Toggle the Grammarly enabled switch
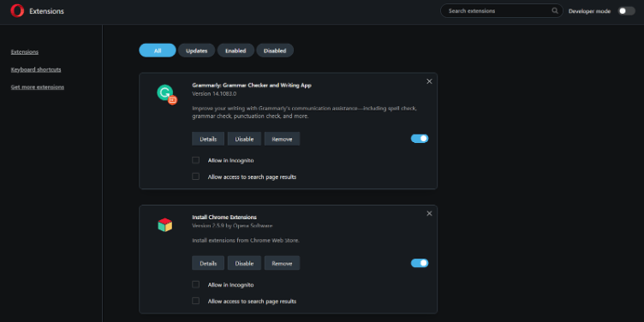The image size is (644, 322). click(420, 139)
